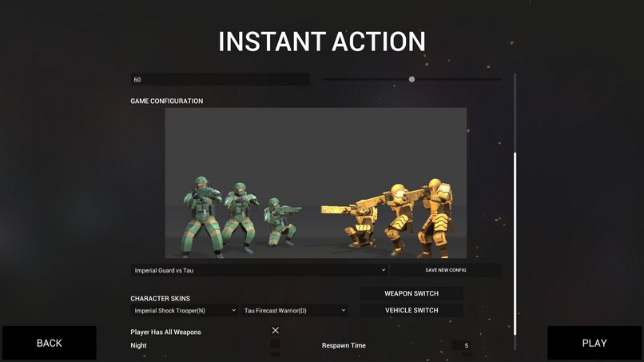Click the chevron arrow beside Tau Firecast Warrior(D)
The image size is (644, 362).
click(x=344, y=310)
